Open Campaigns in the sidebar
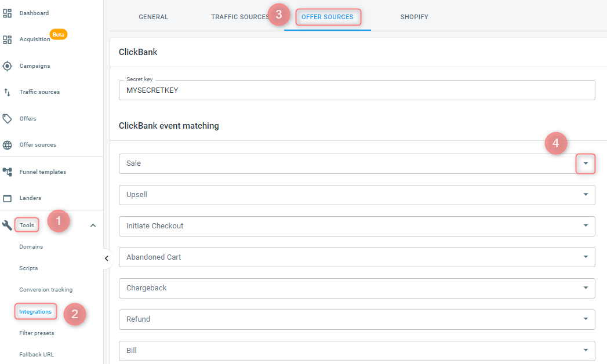The width and height of the screenshot is (607, 364). (x=35, y=65)
